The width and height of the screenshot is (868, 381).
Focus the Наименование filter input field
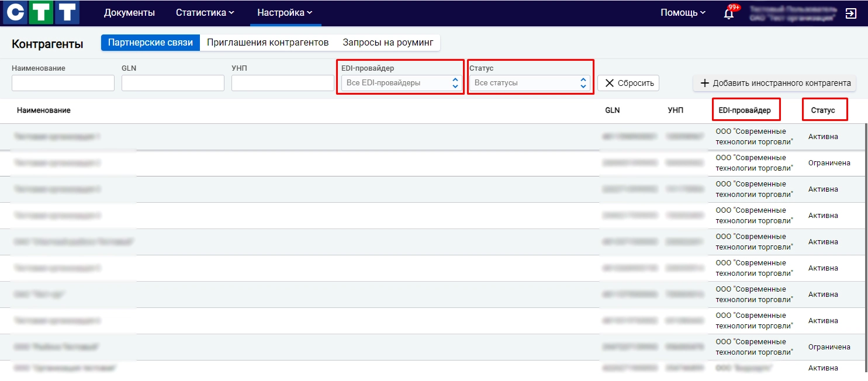coord(63,83)
